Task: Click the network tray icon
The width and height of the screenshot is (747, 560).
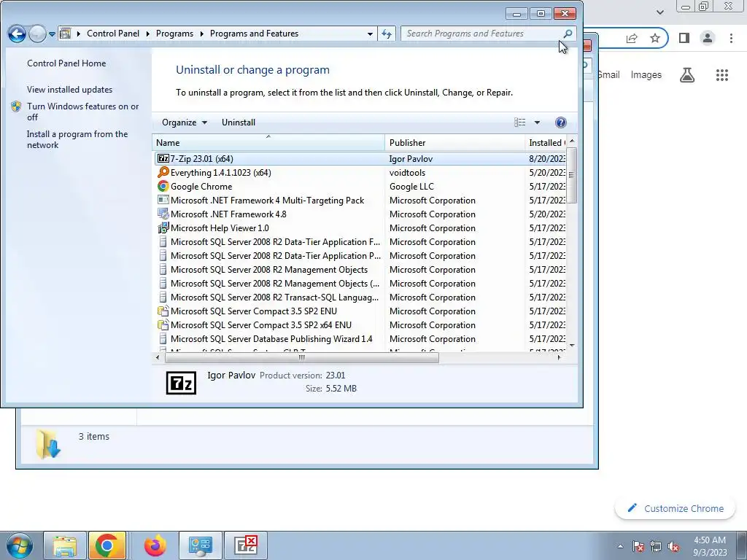Action: click(656, 546)
